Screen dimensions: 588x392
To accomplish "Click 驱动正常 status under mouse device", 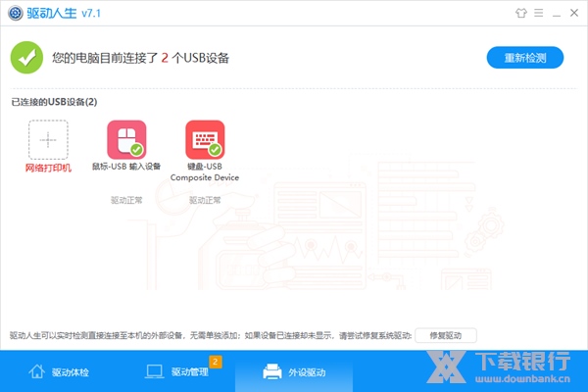I will point(126,200).
